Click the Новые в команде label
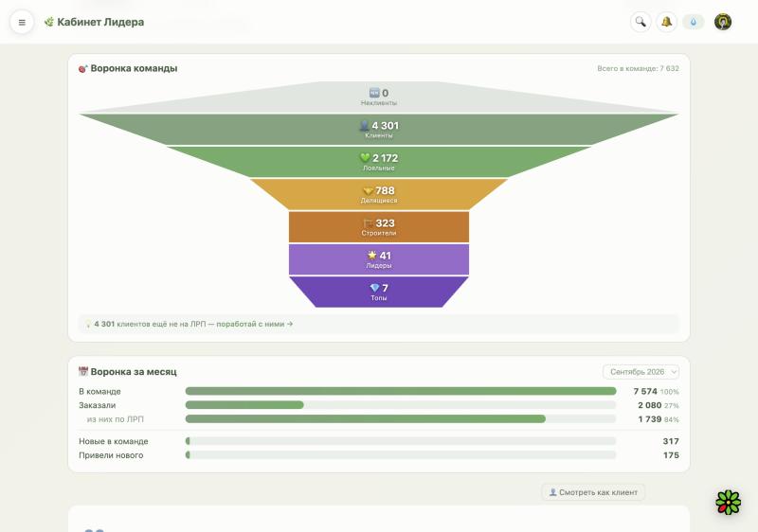 114,441
